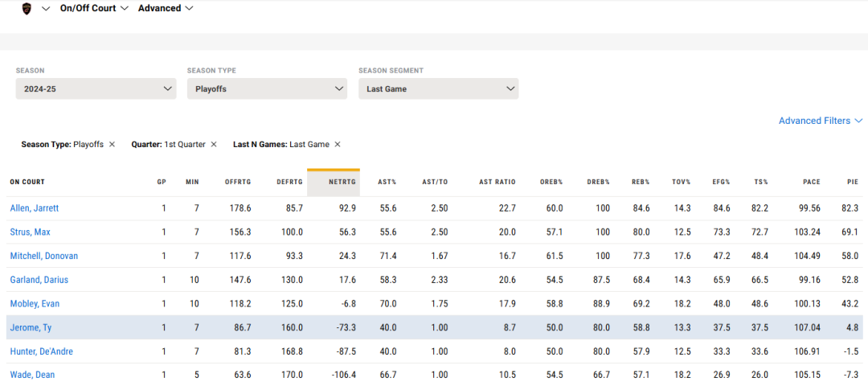Sort table by MIN column header
Image resolution: width=868 pixels, height=386 pixels.
click(x=192, y=183)
